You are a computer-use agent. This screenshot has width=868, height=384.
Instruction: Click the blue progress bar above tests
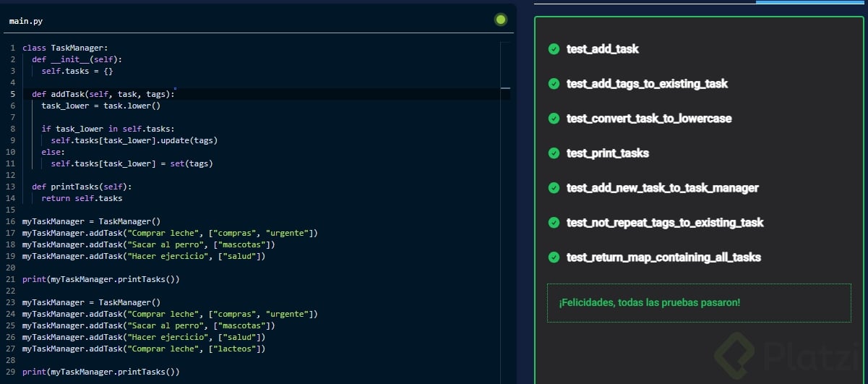tap(811, 2)
